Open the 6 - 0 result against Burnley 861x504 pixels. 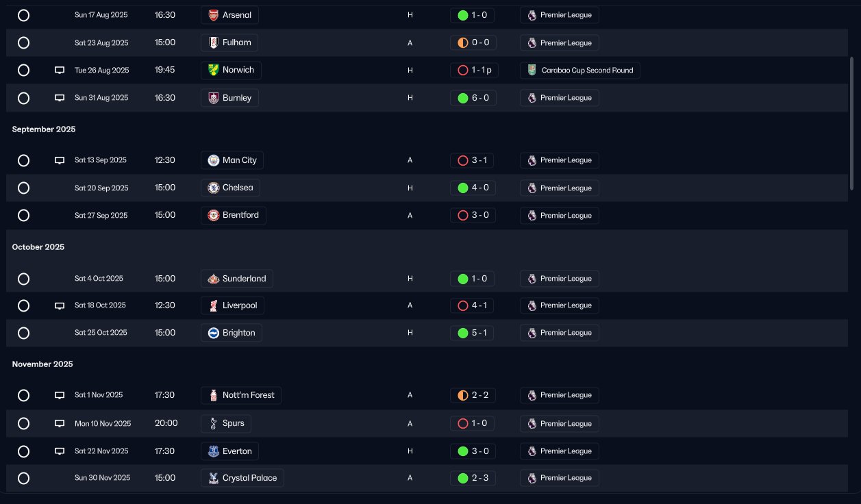(473, 98)
